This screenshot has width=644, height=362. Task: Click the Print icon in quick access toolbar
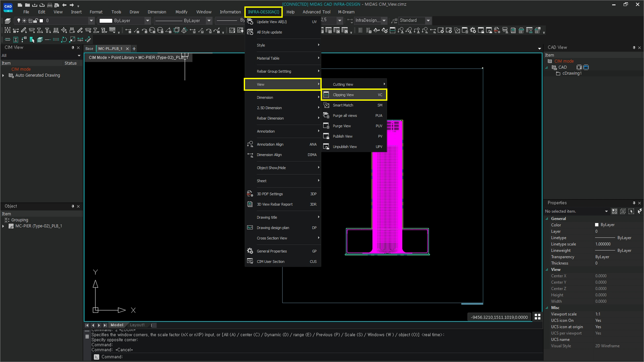point(49,5)
